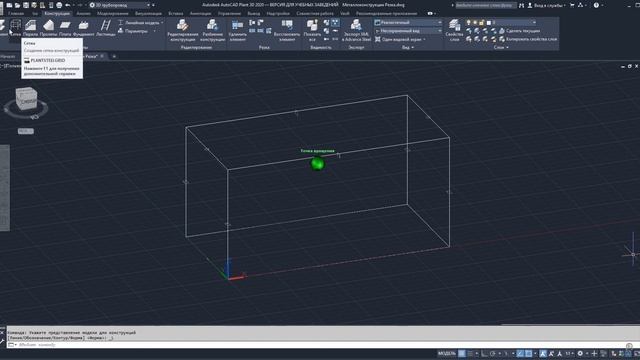Select the Фундамент (footing) tool
640x360 pixels.
(x=83, y=28)
